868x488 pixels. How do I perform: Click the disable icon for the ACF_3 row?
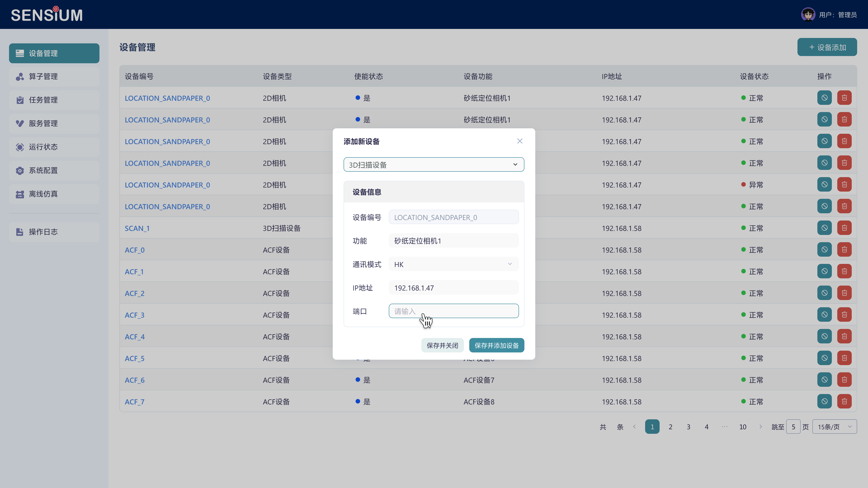coord(824,314)
